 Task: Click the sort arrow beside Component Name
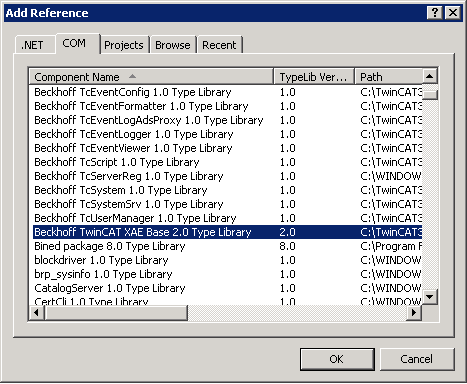[132, 76]
